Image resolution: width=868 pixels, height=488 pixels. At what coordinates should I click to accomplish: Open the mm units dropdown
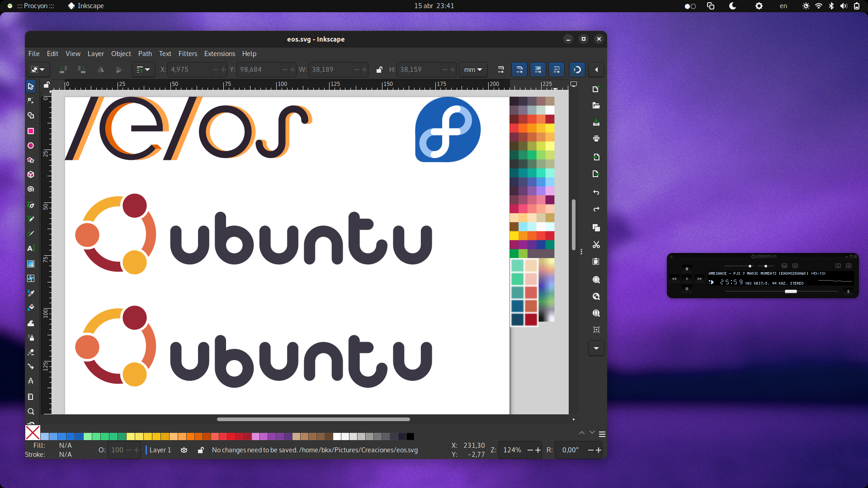(x=473, y=70)
